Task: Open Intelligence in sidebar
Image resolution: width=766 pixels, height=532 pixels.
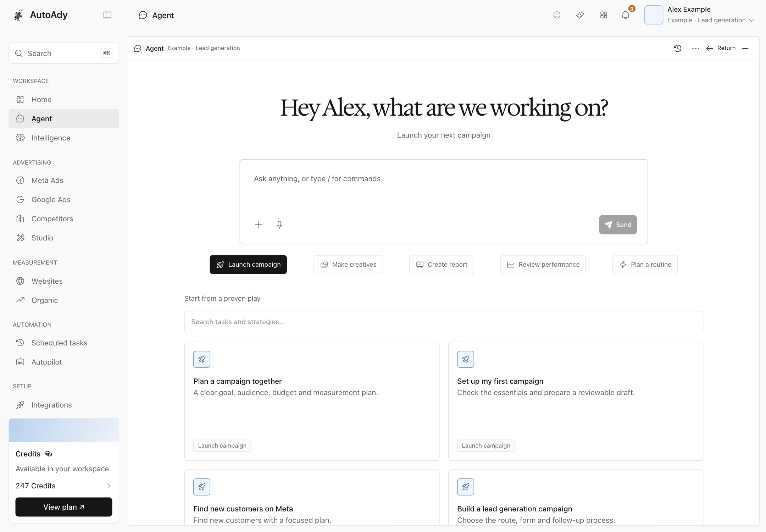Action: (x=64, y=138)
